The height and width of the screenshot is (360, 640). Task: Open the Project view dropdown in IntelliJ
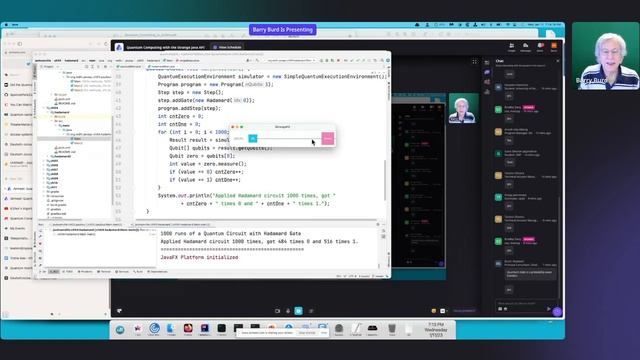pos(49,67)
